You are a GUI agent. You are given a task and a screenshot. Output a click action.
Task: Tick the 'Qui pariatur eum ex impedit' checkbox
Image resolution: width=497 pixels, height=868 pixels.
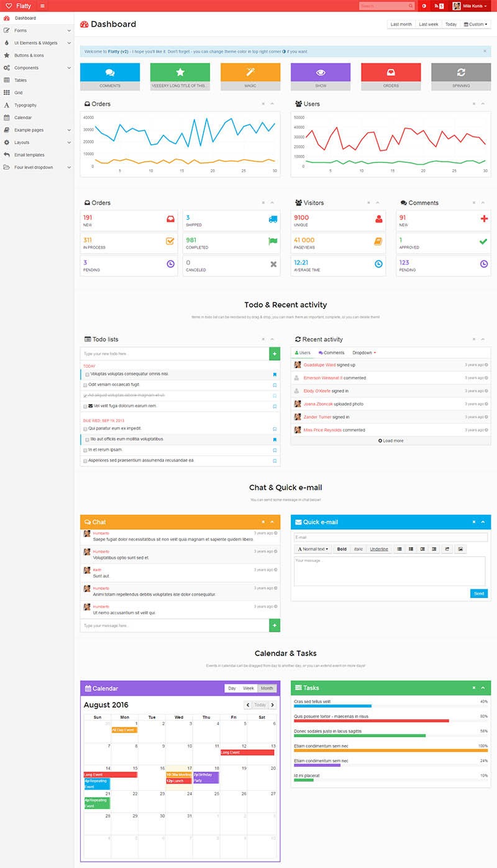coord(85,428)
